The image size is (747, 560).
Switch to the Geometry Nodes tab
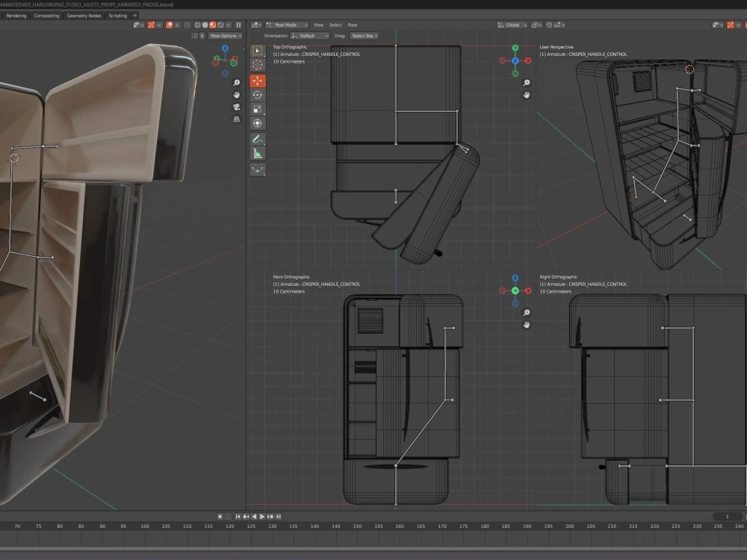(x=84, y=15)
